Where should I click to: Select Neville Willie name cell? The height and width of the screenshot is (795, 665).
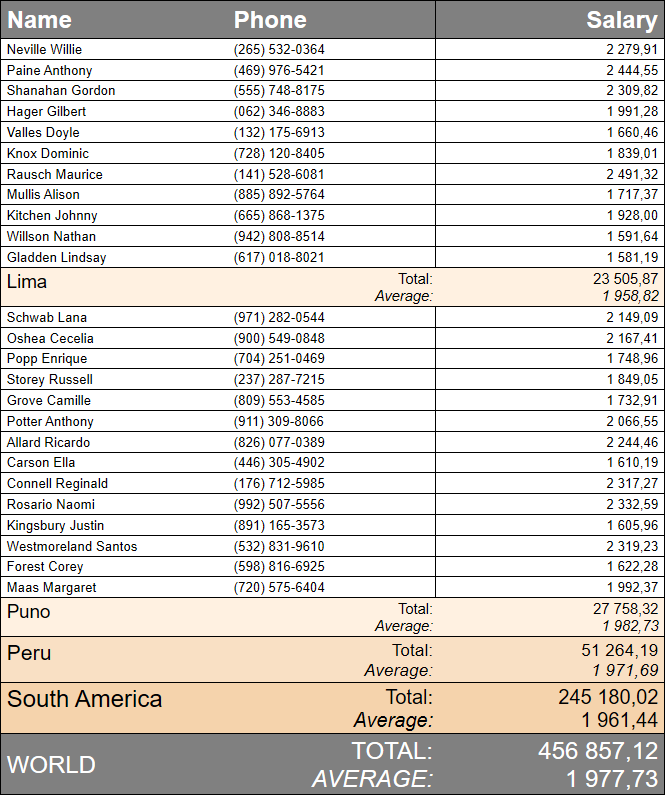(45, 49)
